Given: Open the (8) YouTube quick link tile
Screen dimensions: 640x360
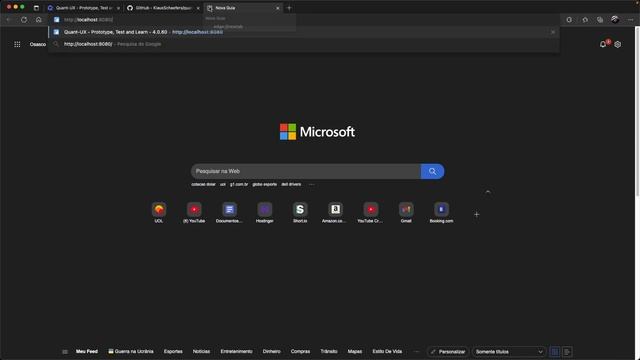Looking at the screenshot, I should click(x=194, y=213).
